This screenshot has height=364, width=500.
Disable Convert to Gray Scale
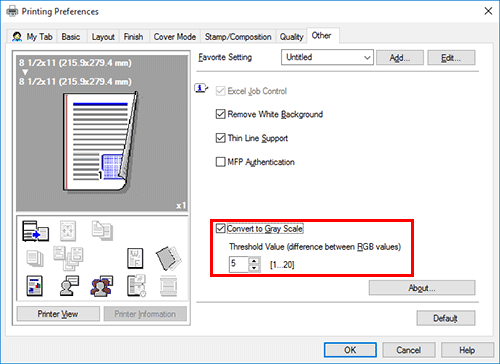point(220,229)
